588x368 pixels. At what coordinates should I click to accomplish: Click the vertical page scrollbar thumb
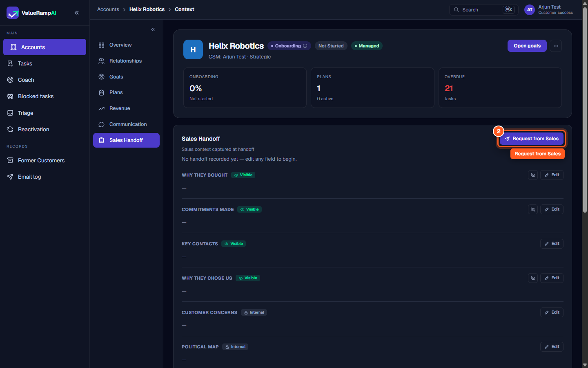(585, 110)
